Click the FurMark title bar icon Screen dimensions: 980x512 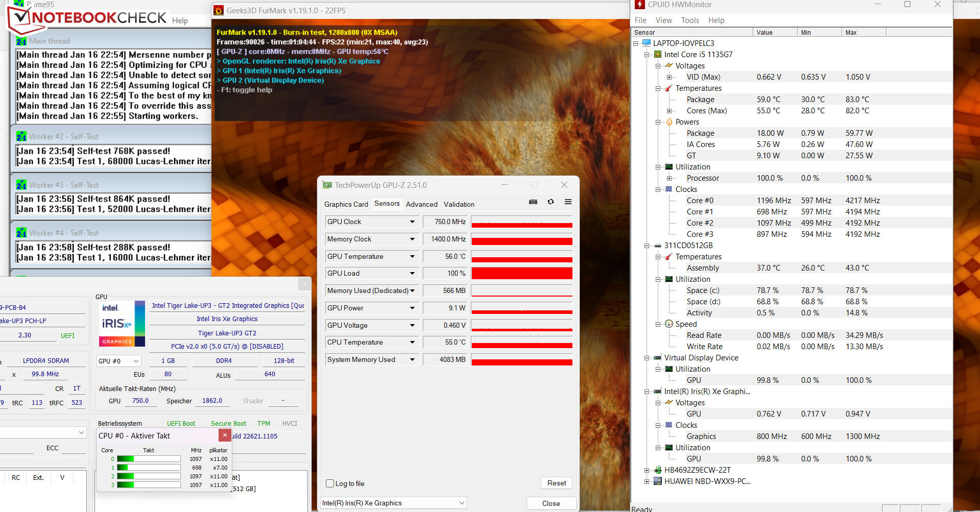(x=219, y=10)
